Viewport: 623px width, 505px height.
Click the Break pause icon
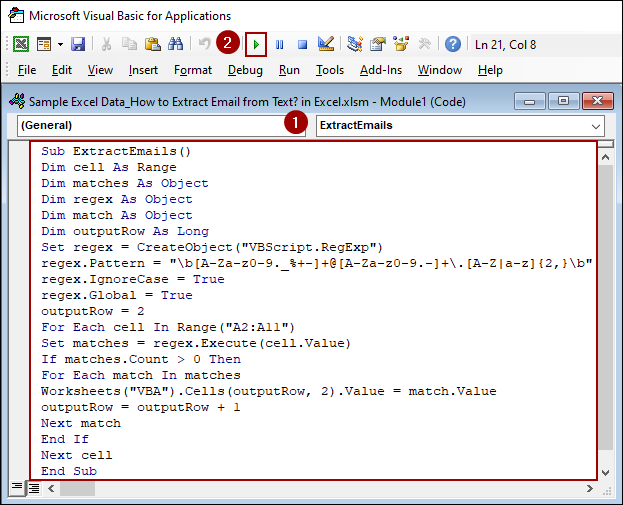280,45
